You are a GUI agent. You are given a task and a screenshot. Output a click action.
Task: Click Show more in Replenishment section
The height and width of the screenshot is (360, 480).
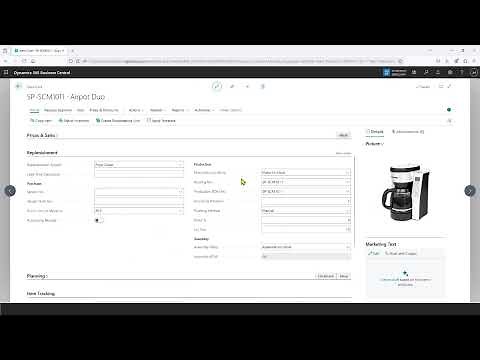[343, 153]
